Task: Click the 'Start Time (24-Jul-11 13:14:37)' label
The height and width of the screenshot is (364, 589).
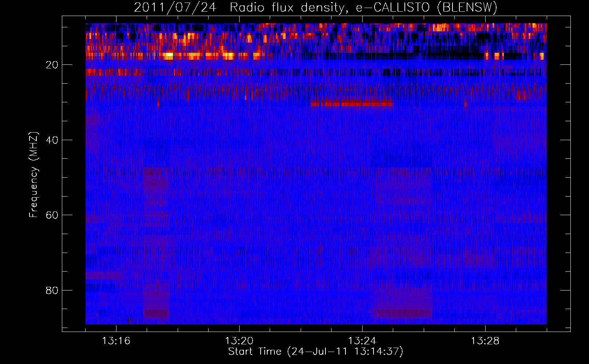Action: [316, 352]
